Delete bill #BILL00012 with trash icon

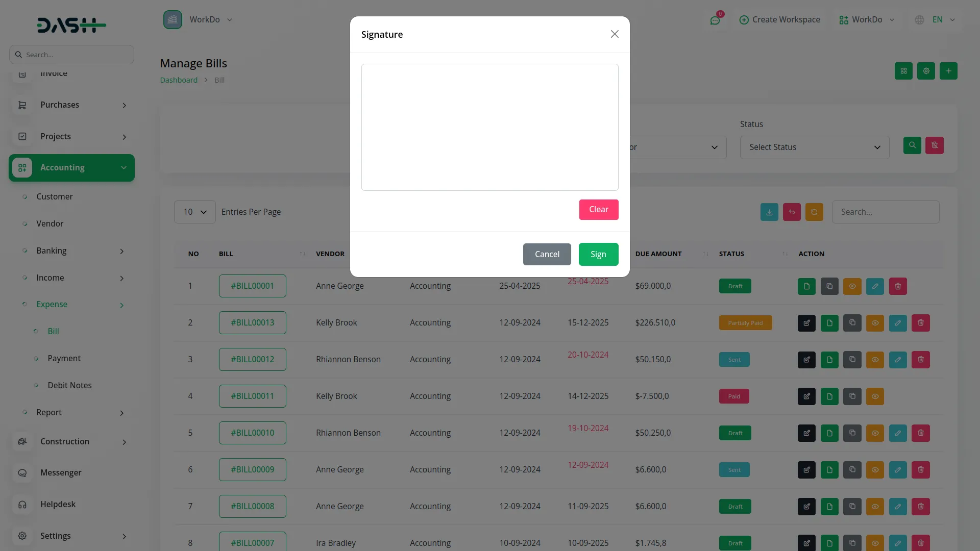tap(921, 360)
